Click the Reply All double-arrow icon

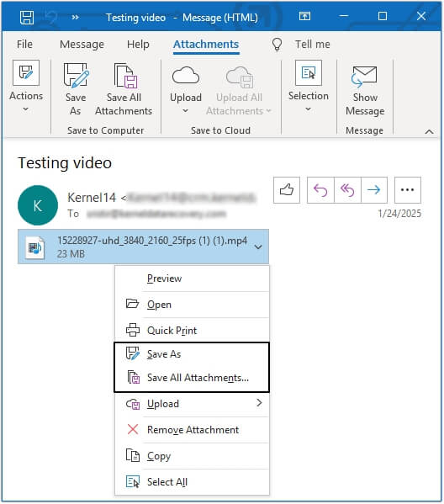[x=347, y=190]
